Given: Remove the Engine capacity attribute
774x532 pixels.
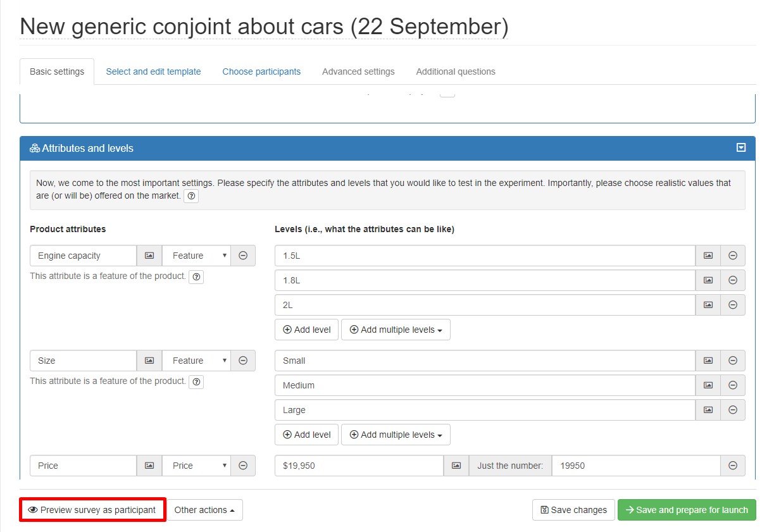Looking at the screenshot, I should (243, 256).
